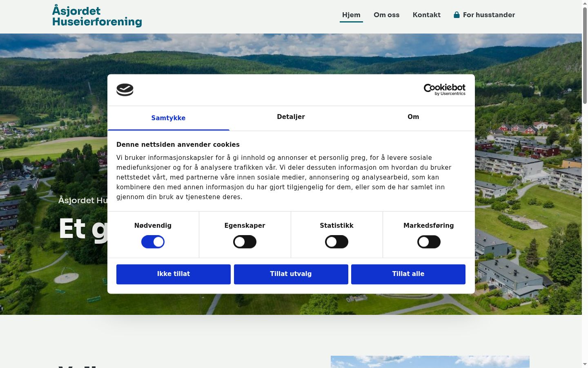This screenshot has height=368, width=588.
Task: Click the scrollbar down arrow
Action: 585,364
